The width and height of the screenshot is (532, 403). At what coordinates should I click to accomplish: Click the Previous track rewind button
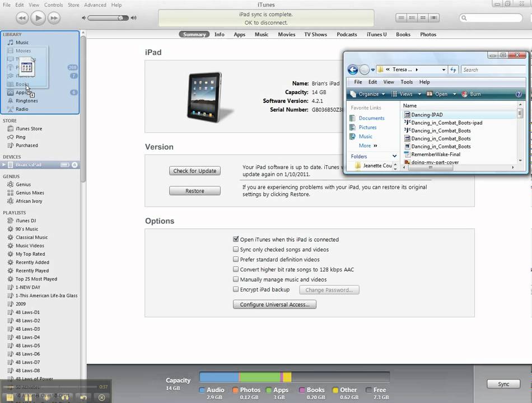(x=22, y=18)
